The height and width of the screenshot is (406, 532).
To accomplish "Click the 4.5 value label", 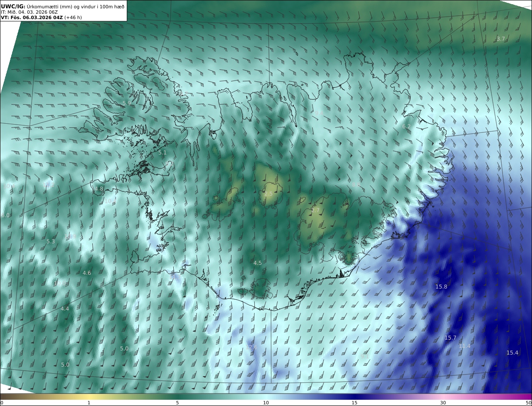I will click(258, 263).
